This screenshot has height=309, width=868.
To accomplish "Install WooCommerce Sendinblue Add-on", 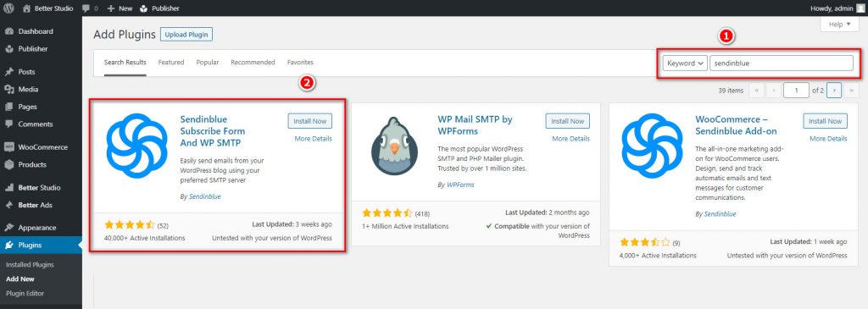I will point(826,121).
